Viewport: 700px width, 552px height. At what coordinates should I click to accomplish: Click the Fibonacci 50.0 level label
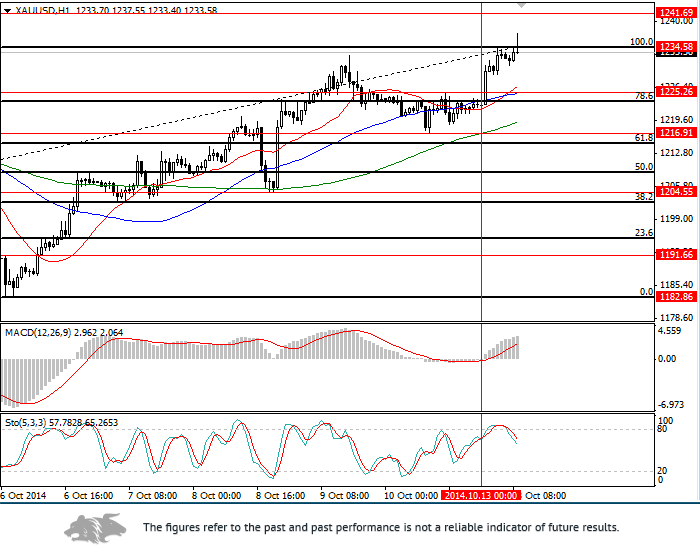[x=644, y=167]
